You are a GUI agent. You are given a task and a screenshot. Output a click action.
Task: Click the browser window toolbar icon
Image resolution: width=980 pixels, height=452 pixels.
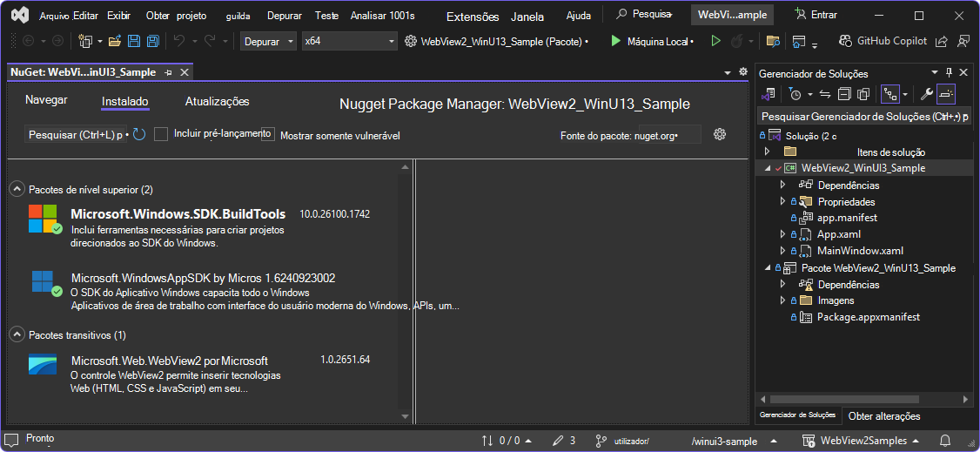point(798,41)
